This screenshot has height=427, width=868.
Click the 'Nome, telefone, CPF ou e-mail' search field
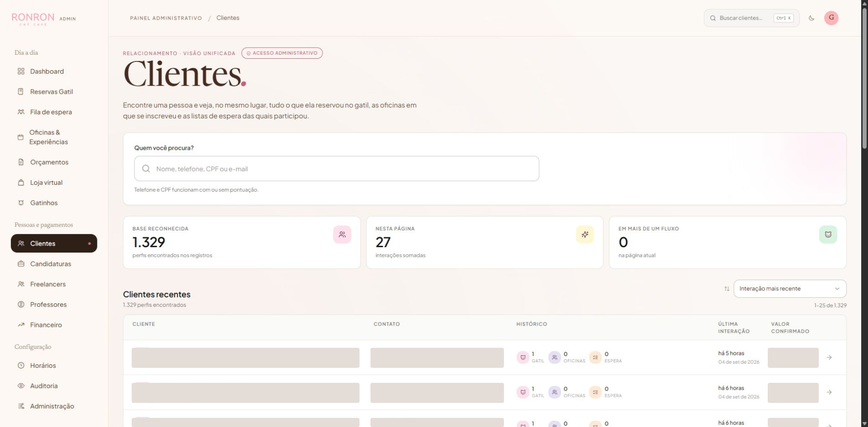pyautogui.click(x=337, y=169)
